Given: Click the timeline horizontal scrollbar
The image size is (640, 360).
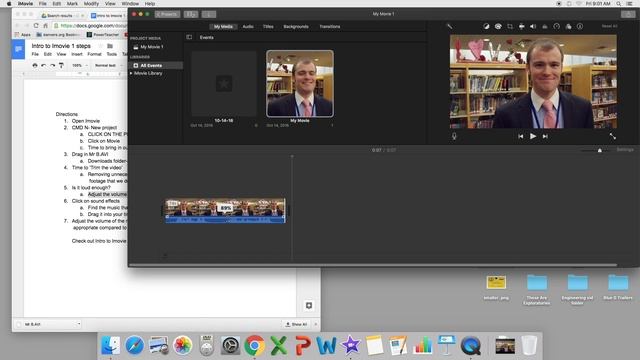Looking at the screenshot, I should pyautogui.click(x=373, y=265).
